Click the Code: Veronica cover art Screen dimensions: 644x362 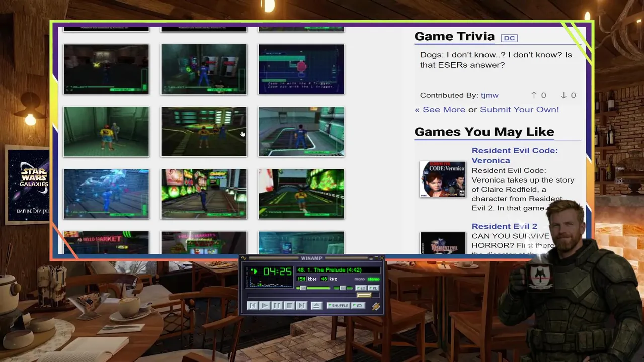click(x=443, y=179)
